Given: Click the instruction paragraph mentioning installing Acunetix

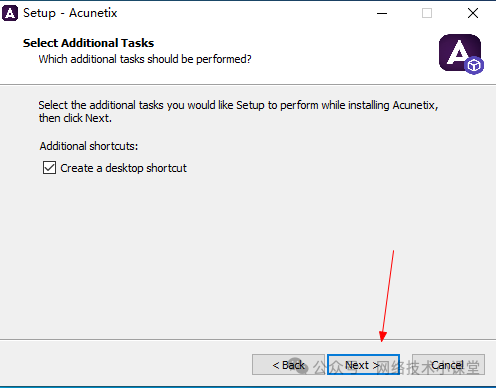Looking at the screenshot, I should 238,105.
